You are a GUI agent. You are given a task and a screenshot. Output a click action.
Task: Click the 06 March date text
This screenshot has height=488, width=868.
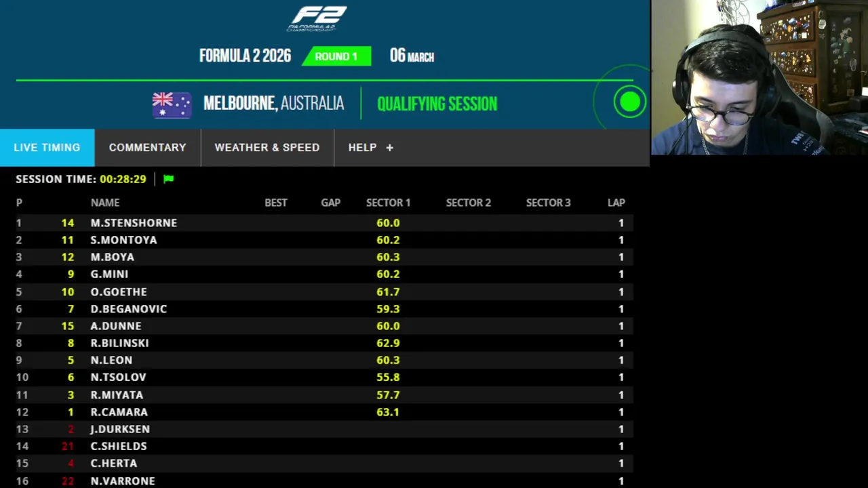pos(412,56)
